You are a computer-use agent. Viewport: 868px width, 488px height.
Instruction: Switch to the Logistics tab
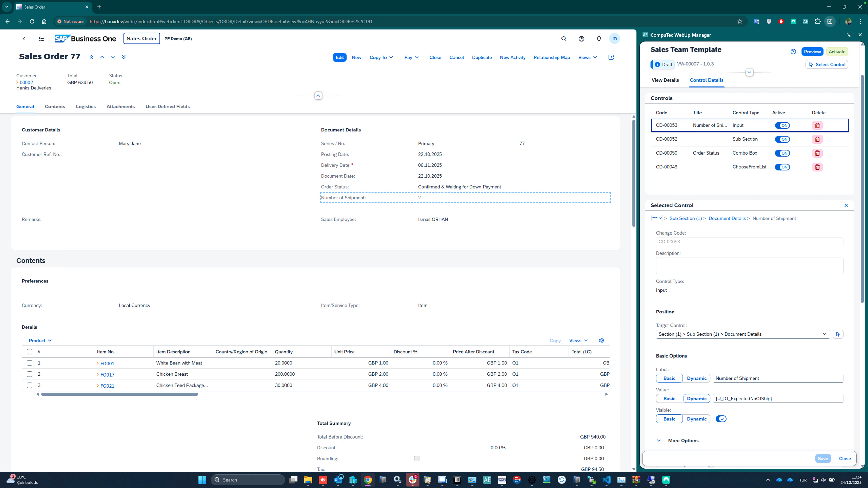point(86,106)
